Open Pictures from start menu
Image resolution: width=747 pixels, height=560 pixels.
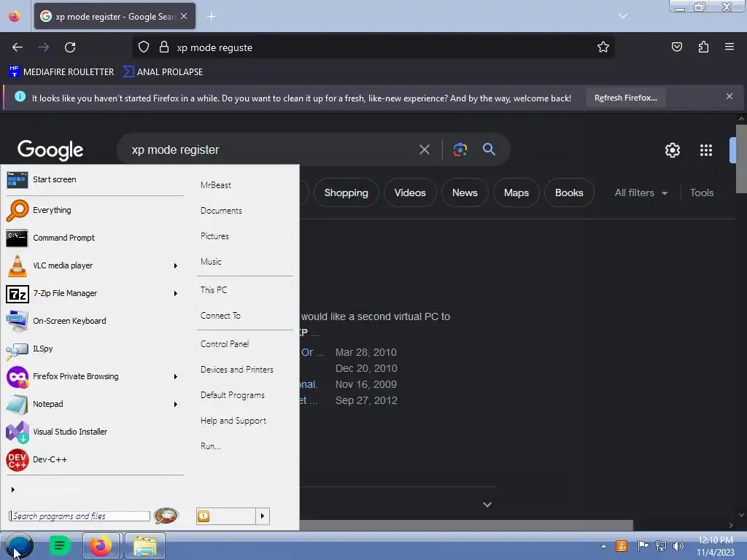[214, 236]
